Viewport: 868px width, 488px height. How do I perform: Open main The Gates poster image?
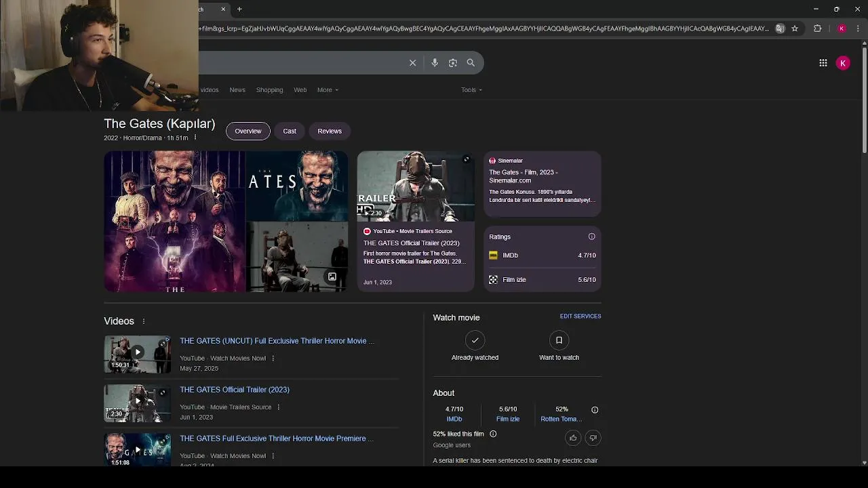tap(174, 222)
